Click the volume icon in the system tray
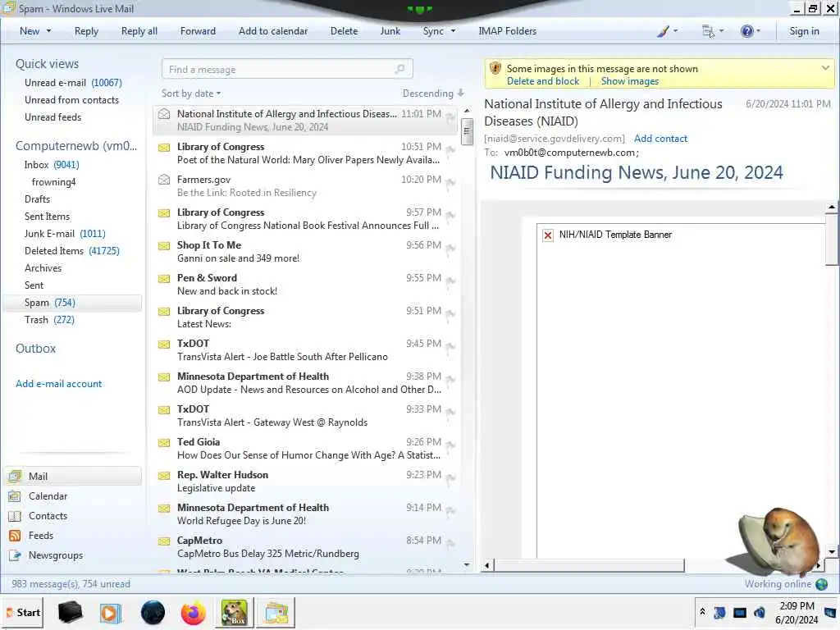 coord(759,612)
